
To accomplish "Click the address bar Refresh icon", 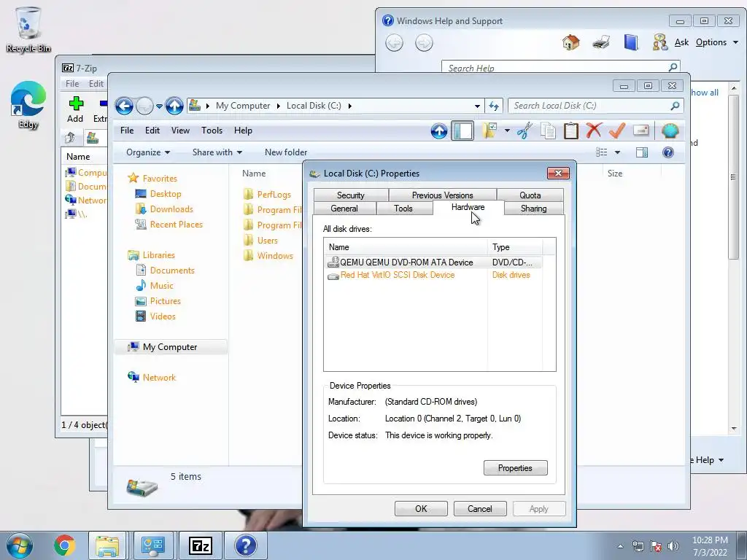I will (494, 106).
